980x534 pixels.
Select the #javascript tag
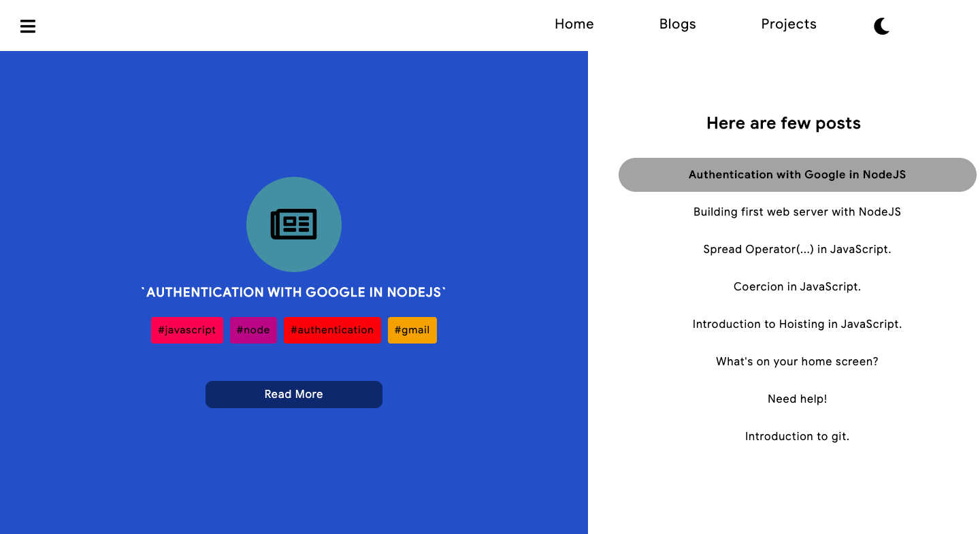click(x=186, y=330)
